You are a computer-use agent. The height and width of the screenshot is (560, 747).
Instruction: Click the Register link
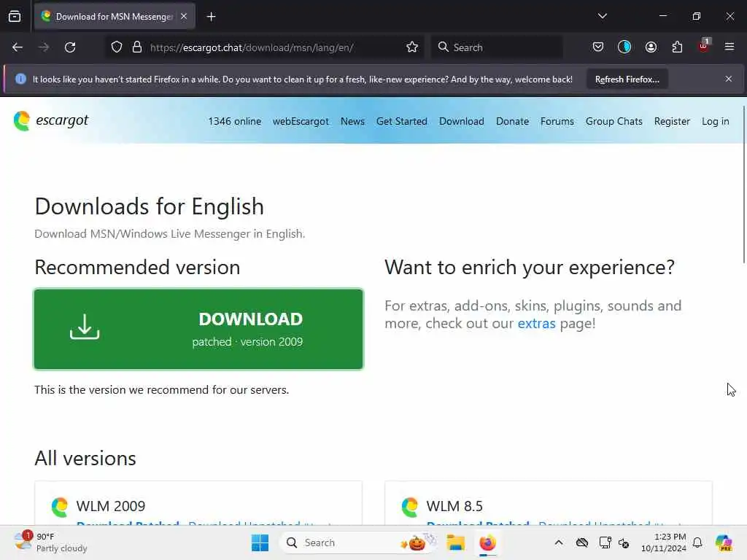click(672, 122)
